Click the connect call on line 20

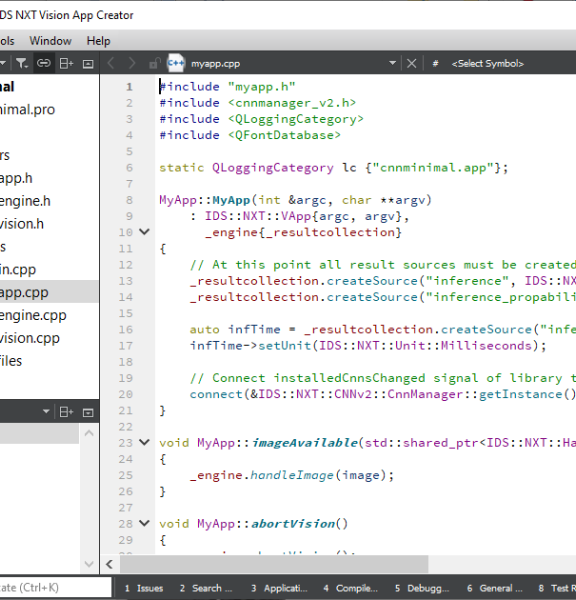coord(216,395)
